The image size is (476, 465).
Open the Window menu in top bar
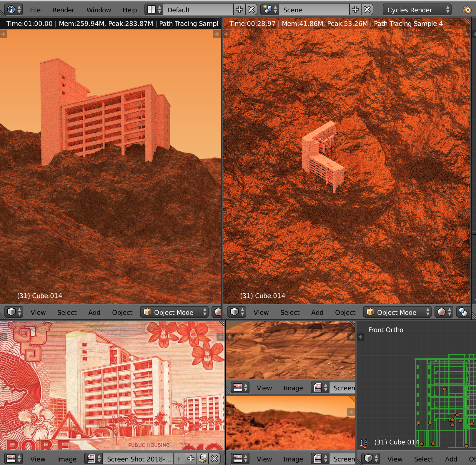click(x=99, y=10)
